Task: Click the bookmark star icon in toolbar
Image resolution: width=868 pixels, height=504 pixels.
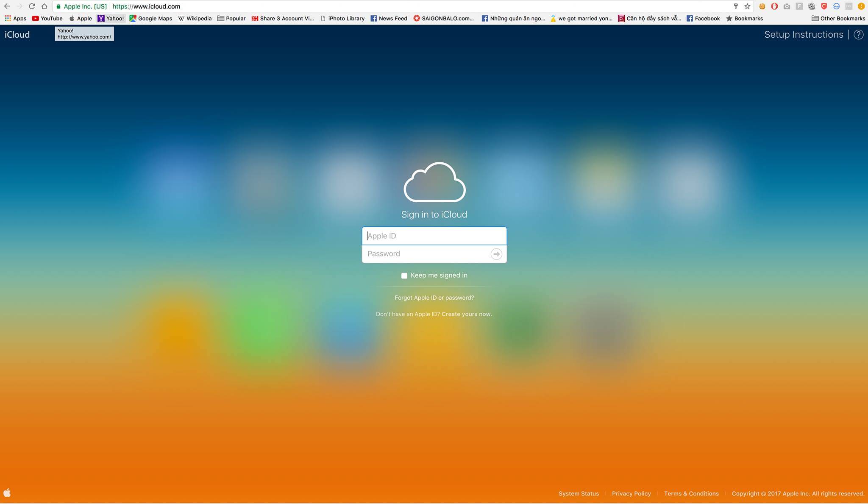Action: pyautogui.click(x=747, y=6)
